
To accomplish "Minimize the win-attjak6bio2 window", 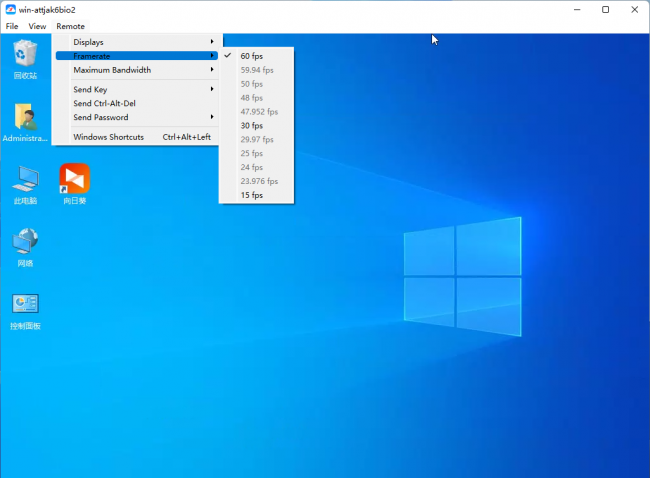I will [577, 10].
